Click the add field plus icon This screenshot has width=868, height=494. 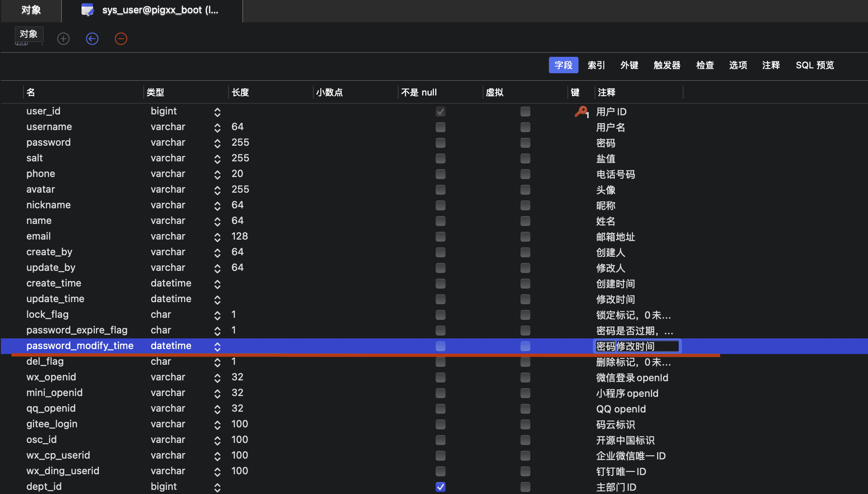tap(63, 39)
